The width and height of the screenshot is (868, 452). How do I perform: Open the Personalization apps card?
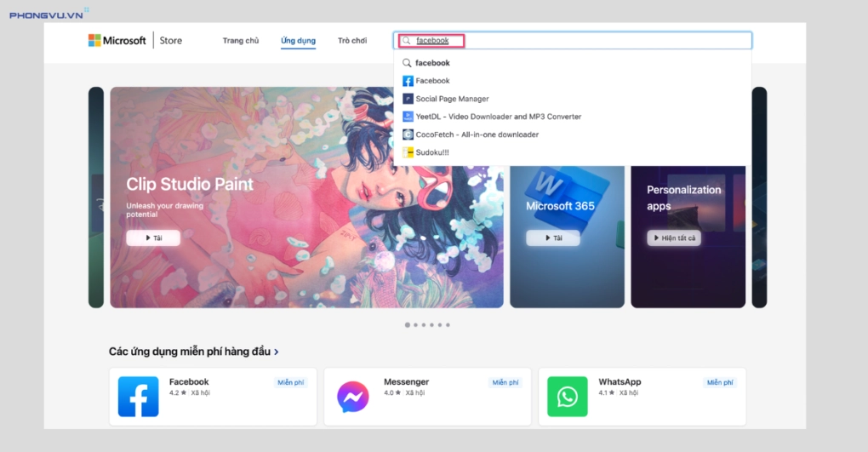688,238
